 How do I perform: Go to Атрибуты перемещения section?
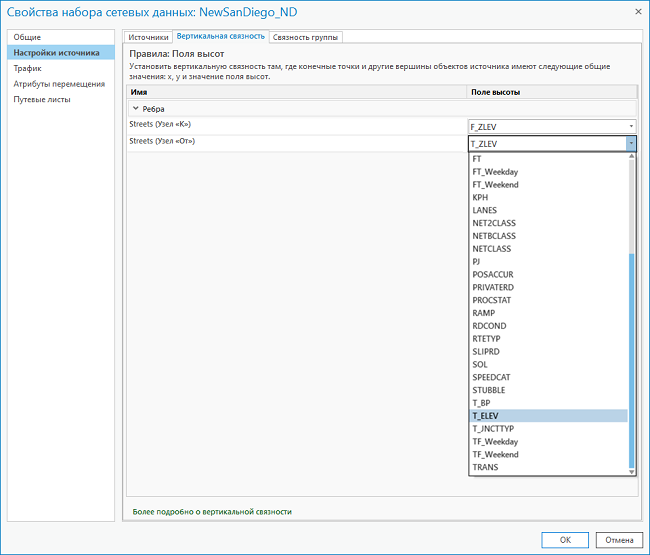point(58,84)
